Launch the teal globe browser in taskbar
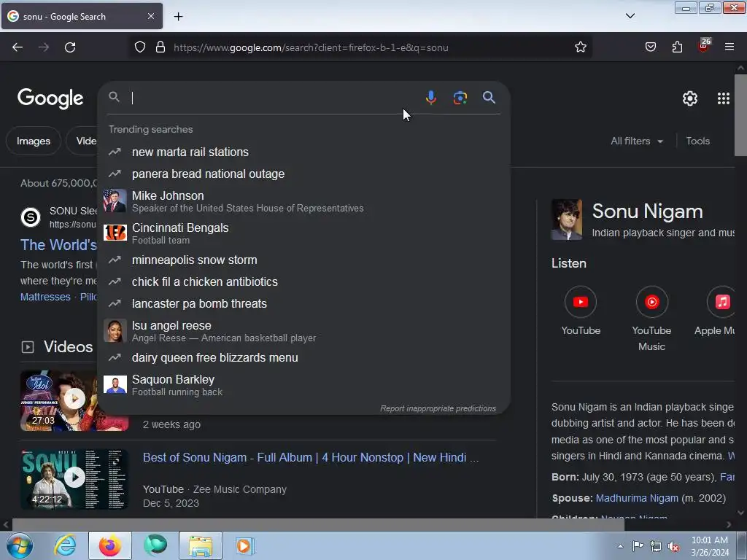The width and height of the screenshot is (747, 560). (155, 545)
